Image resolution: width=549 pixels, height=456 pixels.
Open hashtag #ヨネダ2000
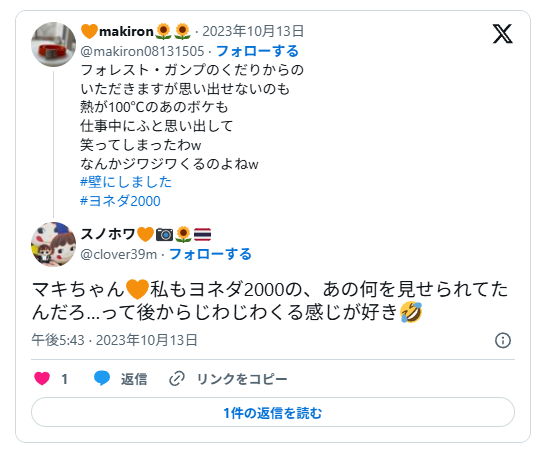(120, 201)
